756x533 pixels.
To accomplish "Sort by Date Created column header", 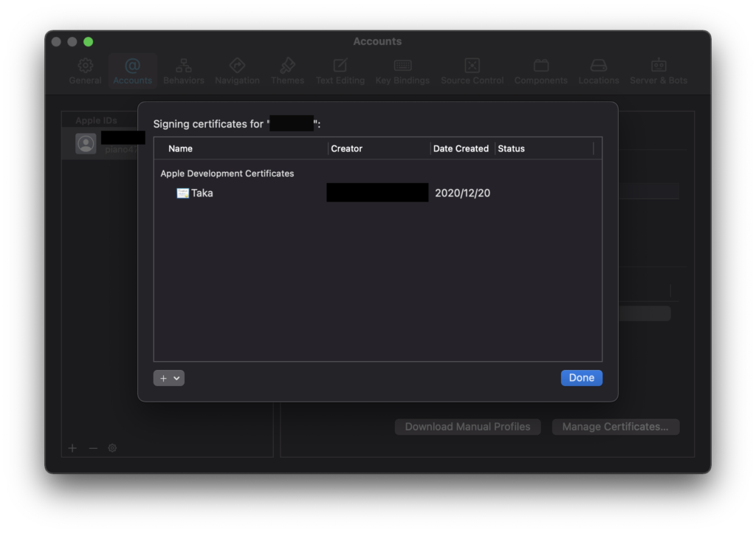I will tap(461, 149).
